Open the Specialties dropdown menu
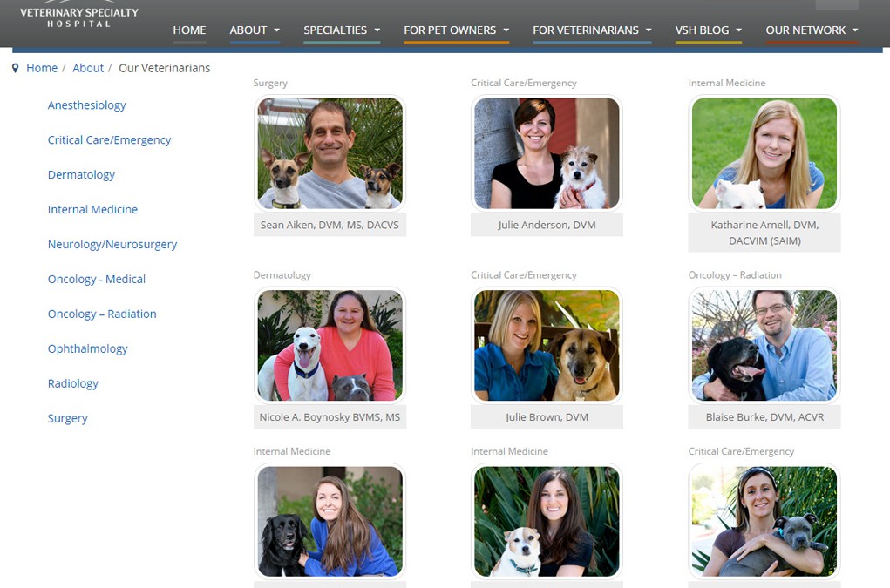 pyautogui.click(x=342, y=30)
